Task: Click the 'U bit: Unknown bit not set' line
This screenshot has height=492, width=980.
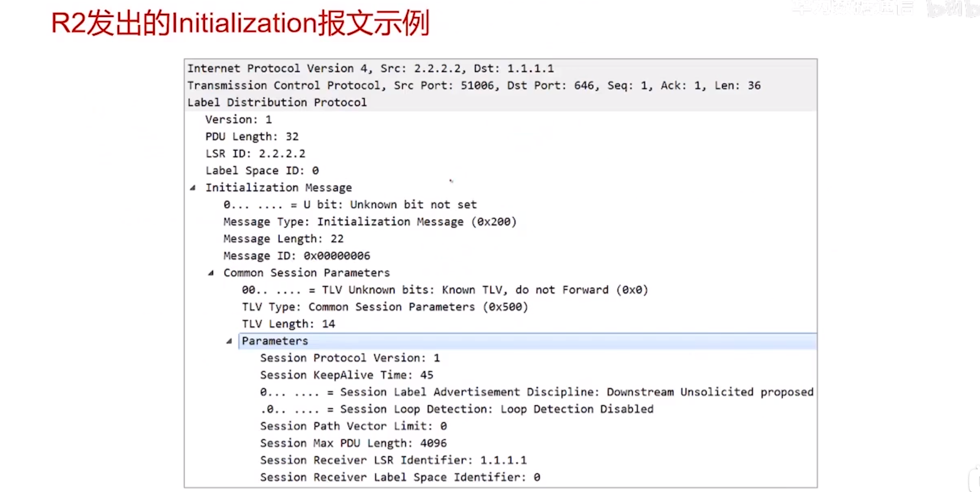Action: [x=350, y=205]
